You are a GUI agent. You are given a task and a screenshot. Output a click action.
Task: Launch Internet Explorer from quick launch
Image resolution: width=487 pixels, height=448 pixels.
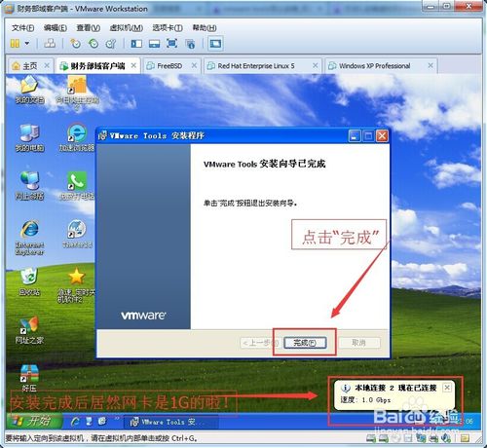75,422
